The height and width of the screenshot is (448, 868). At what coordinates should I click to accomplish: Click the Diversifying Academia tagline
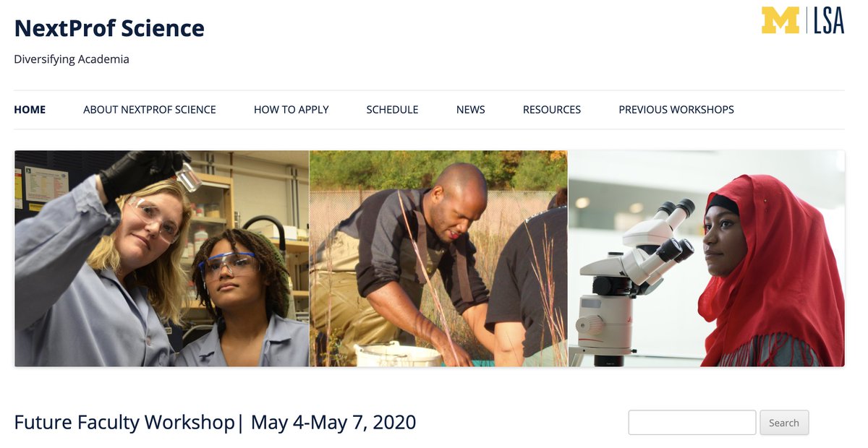click(x=72, y=59)
